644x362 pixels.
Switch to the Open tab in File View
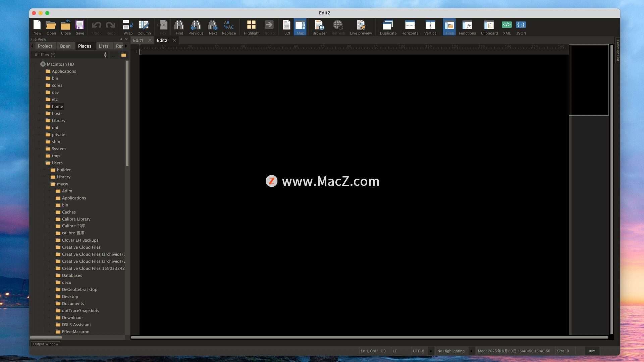[x=65, y=46]
